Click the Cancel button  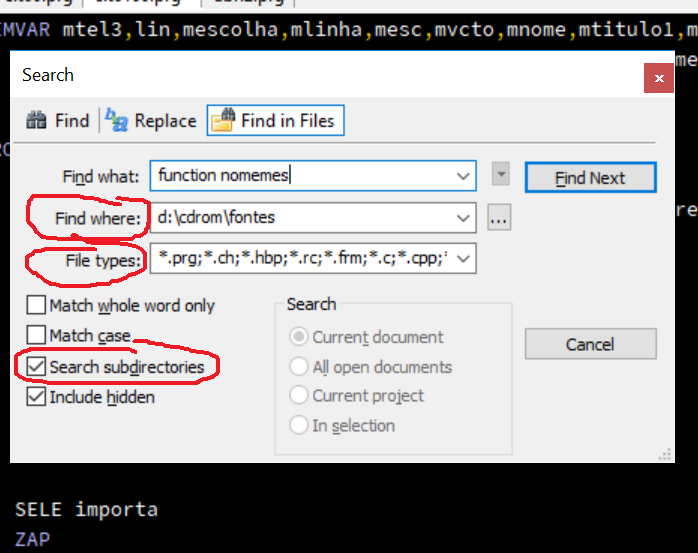click(590, 344)
